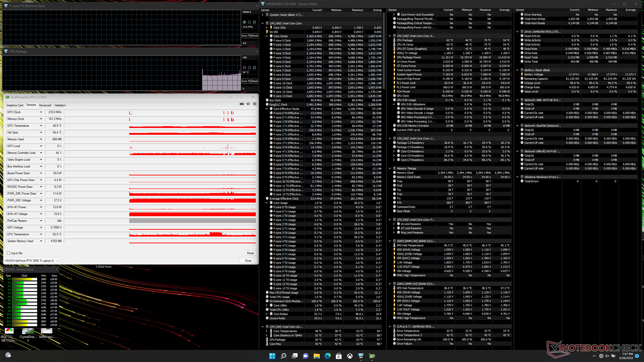The height and width of the screenshot is (362, 644).
Task: Click Reset in CPU Package graph
Action: click(x=255, y=81)
